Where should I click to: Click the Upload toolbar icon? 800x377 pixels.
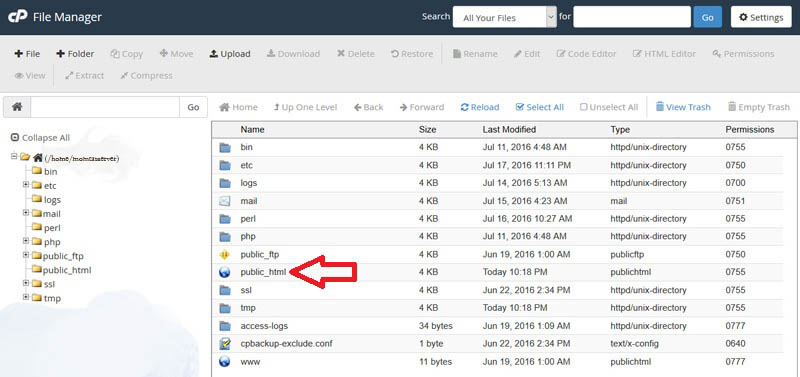pos(214,54)
